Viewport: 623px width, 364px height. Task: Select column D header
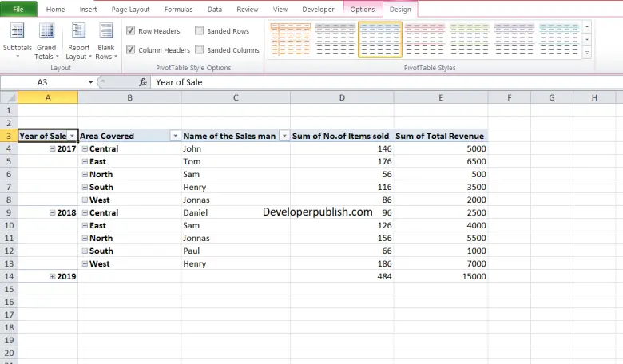point(341,97)
